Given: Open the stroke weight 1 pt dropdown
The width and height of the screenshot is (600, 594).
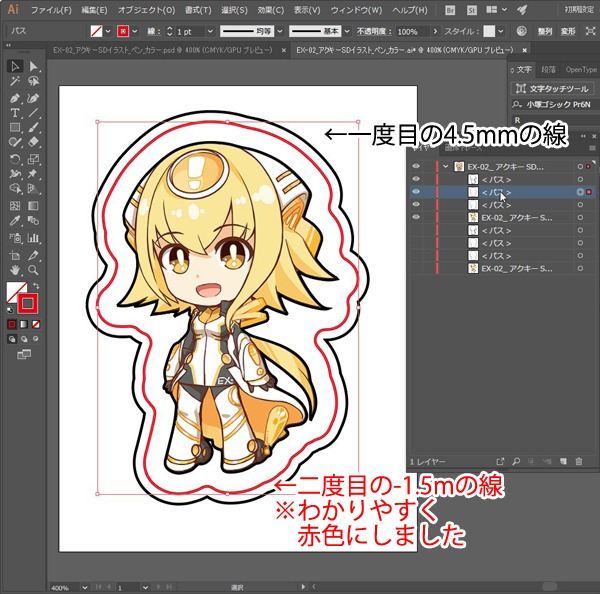Looking at the screenshot, I should pyautogui.click(x=210, y=31).
